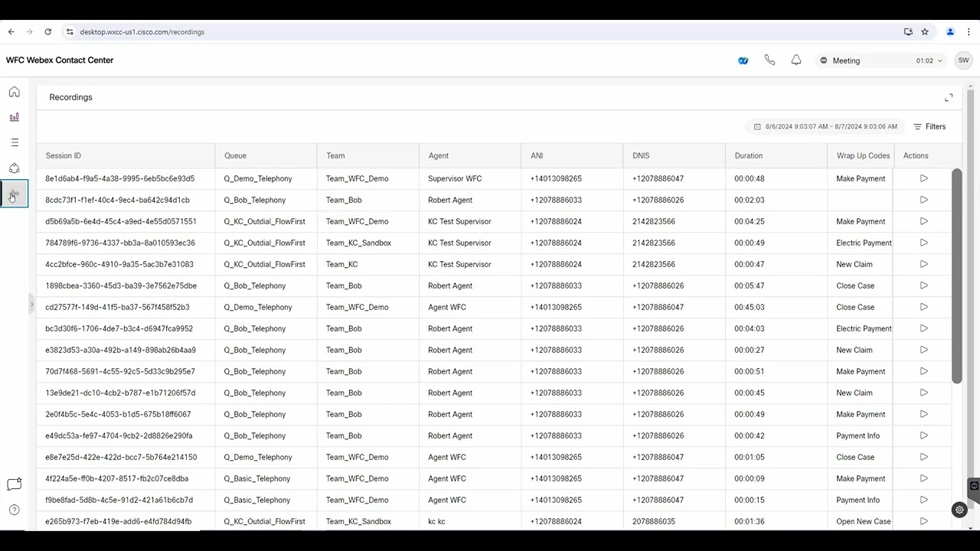Play recording for session 8cdc73f1

point(923,200)
